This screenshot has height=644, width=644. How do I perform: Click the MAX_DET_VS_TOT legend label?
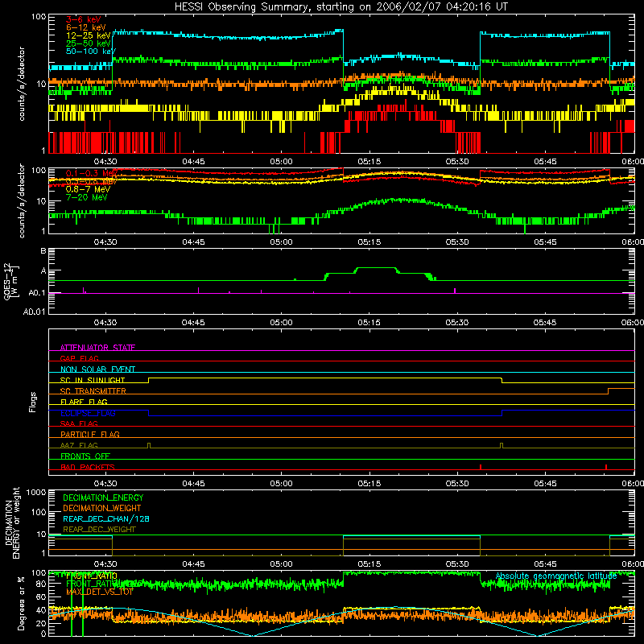click(x=100, y=592)
